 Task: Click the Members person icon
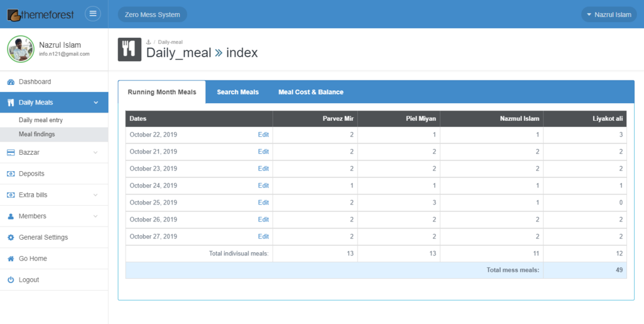(11, 216)
